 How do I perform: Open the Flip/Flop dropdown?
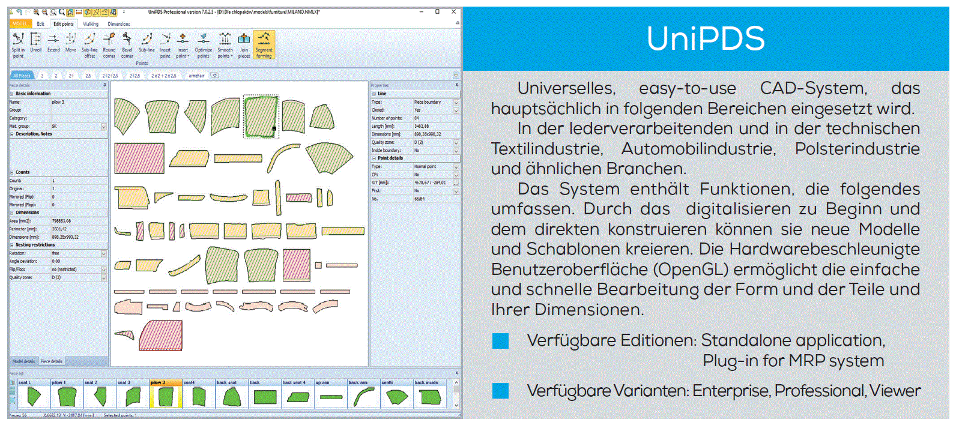[104, 270]
